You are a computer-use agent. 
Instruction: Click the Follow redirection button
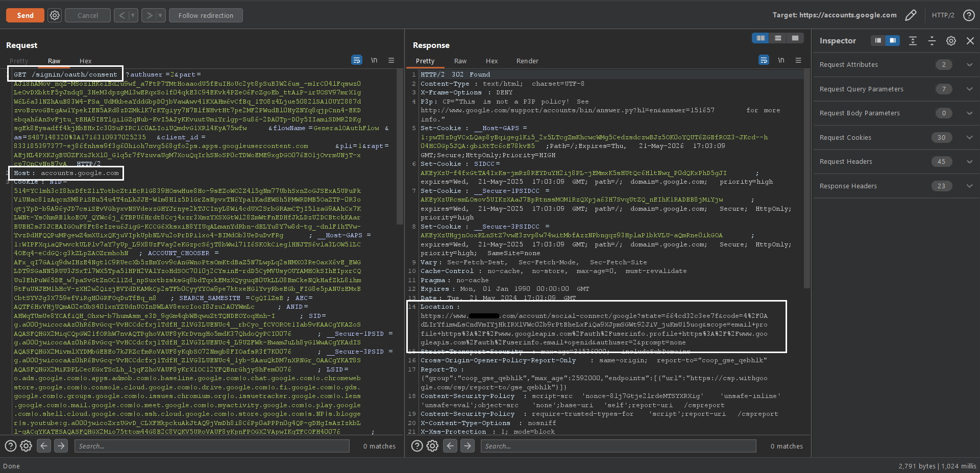point(206,15)
